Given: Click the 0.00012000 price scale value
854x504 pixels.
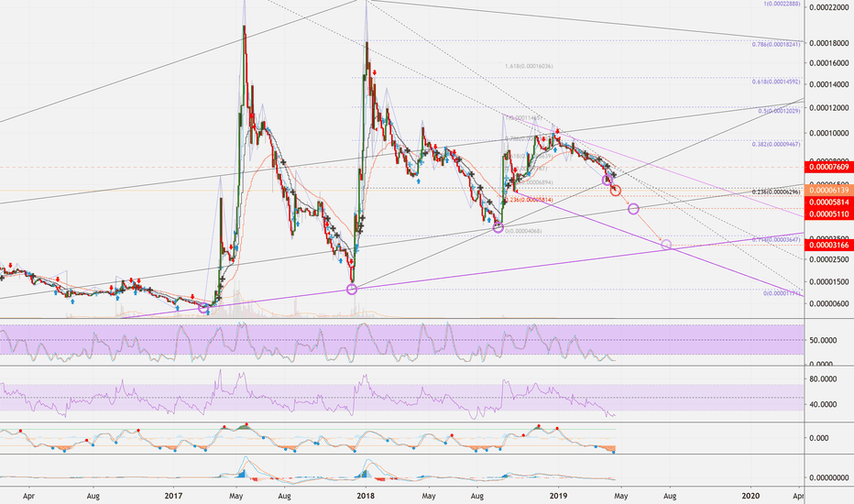Looking at the screenshot, I should (829, 108).
